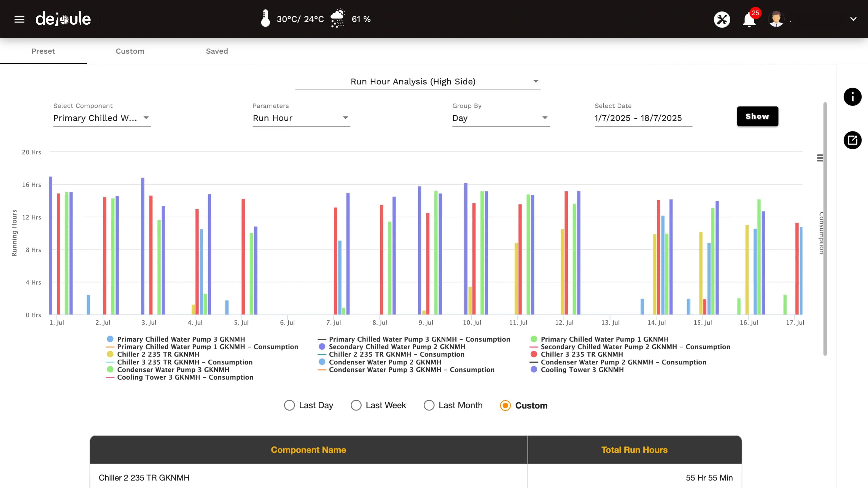The height and width of the screenshot is (488, 868).
Task: Click the tools wrench icon in header
Action: click(722, 19)
